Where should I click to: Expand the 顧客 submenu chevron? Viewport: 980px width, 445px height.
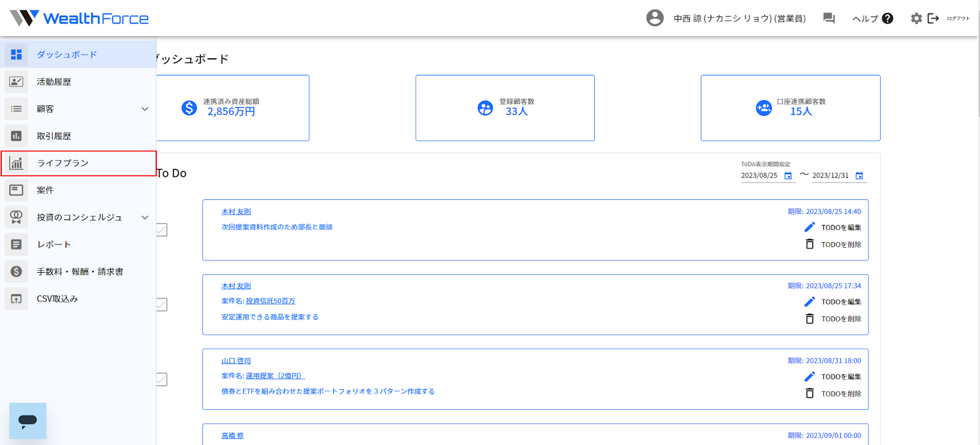click(145, 109)
